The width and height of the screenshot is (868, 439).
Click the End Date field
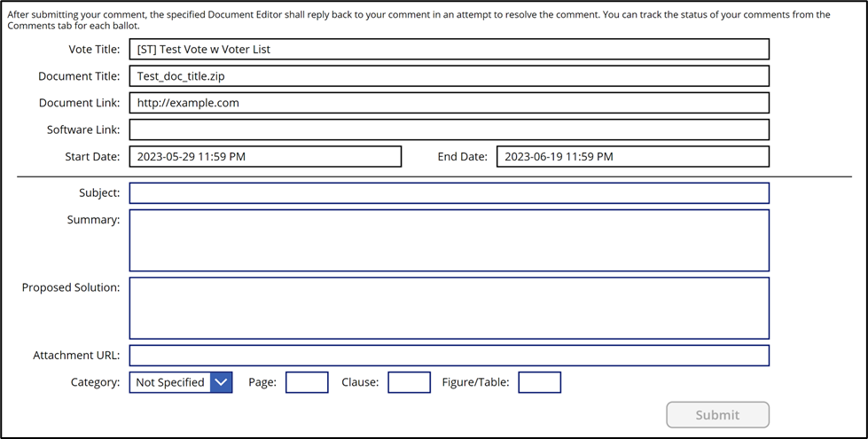tap(632, 157)
